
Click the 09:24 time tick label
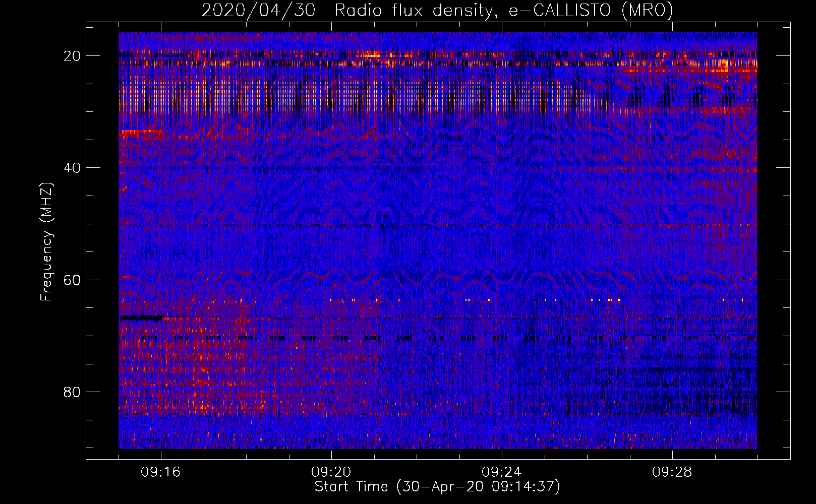pyautogui.click(x=502, y=472)
